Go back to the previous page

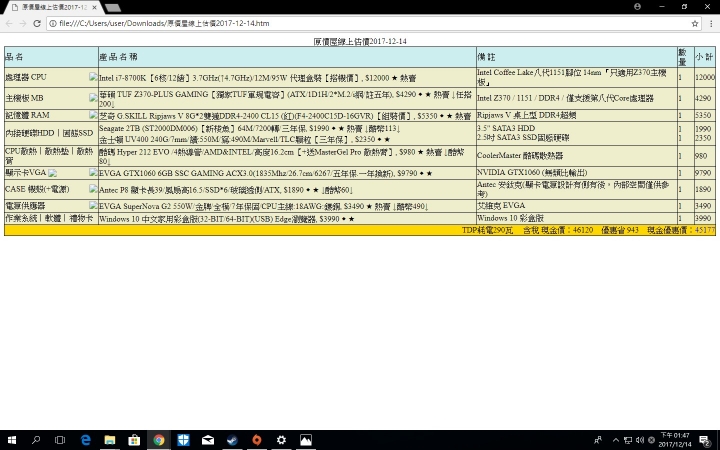(x=9, y=23)
